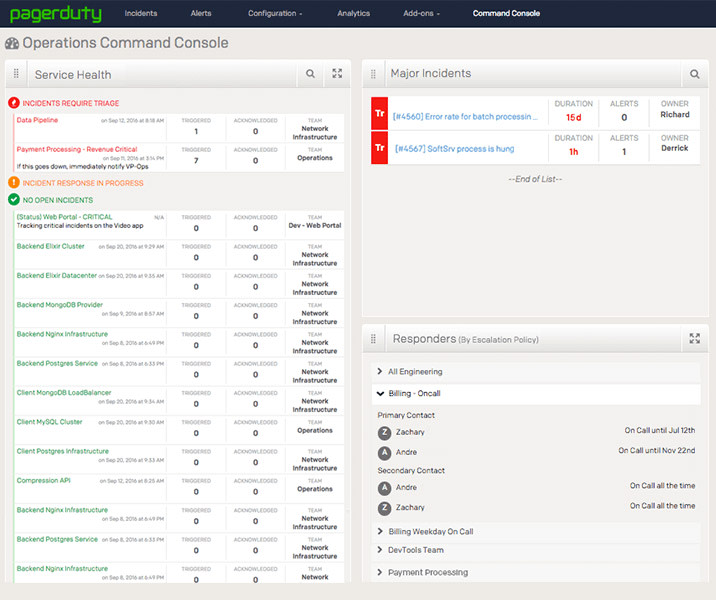This screenshot has width=716, height=600.
Task: Click Andre's avatar under Primary Contact
Action: click(x=384, y=453)
